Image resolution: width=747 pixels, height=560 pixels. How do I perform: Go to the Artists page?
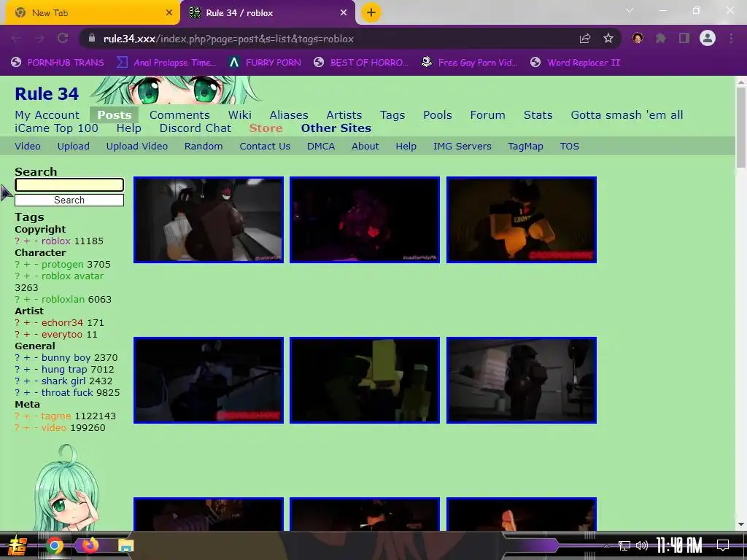pos(344,115)
